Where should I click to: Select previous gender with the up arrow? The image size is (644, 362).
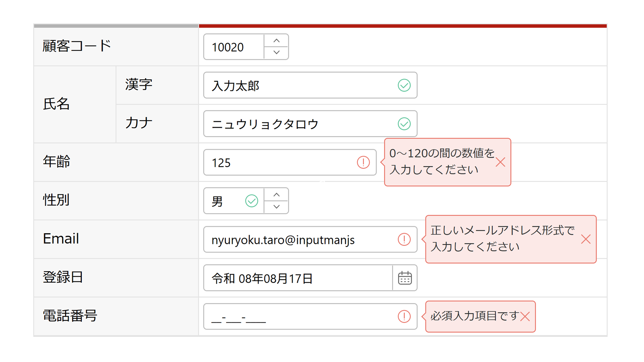click(x=276, y=195)
